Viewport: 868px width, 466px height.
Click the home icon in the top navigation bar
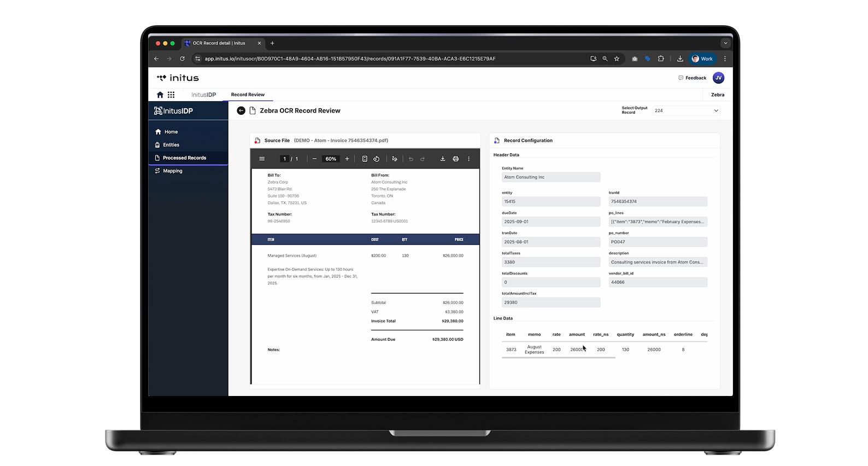coord(160,95)
